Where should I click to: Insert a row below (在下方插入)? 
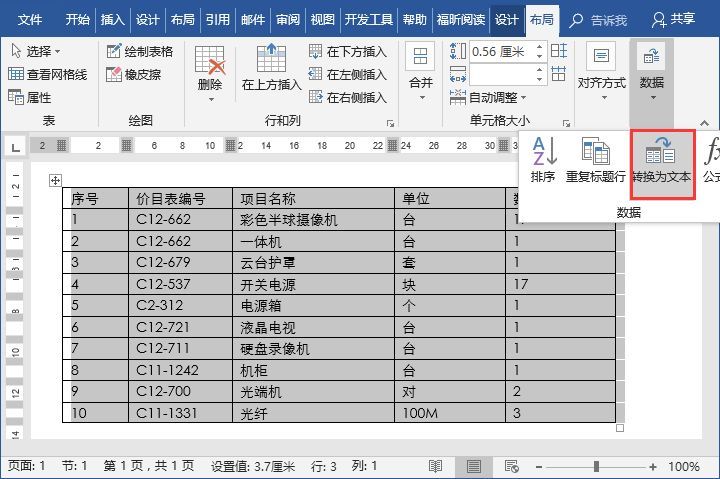click(348, 51)
